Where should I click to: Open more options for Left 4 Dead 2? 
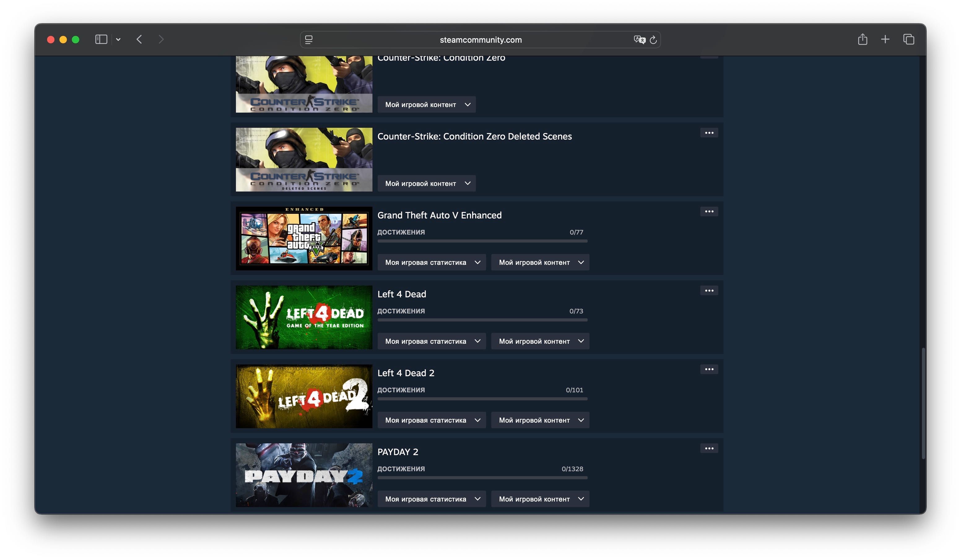pyautogui.click(x=709, y=369)
